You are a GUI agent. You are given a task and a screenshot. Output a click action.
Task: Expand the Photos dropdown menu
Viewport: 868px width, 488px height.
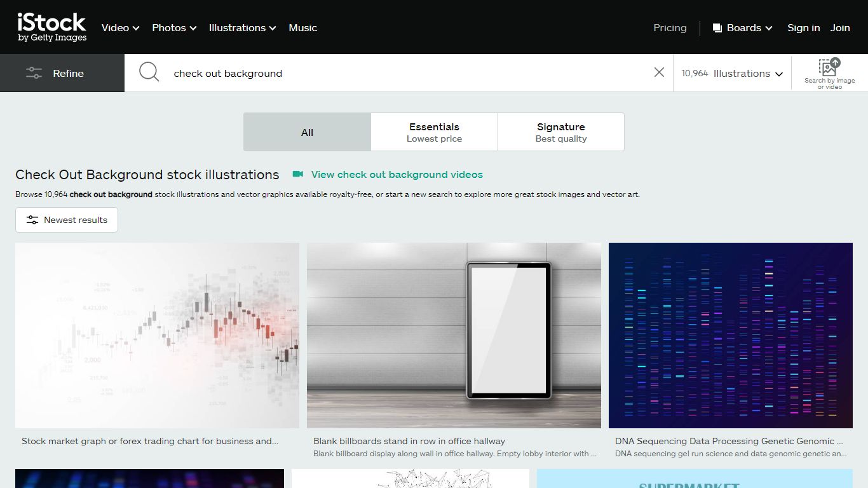174,28
